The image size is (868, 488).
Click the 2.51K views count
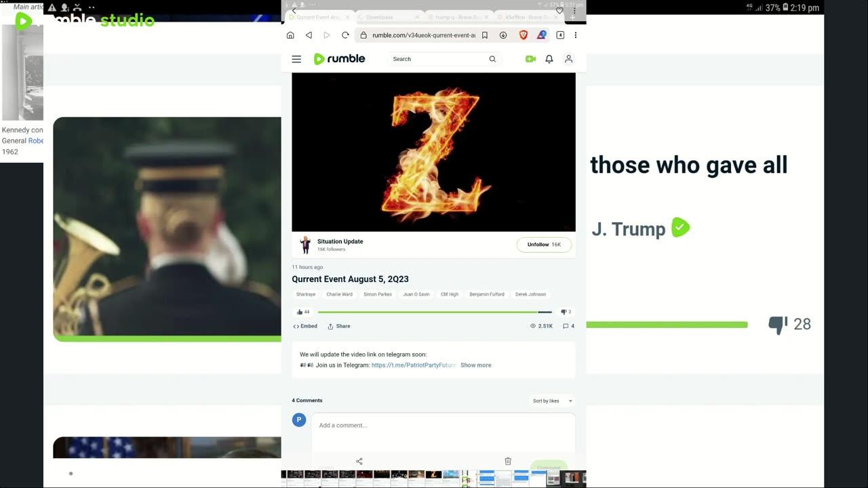(541, 326)
